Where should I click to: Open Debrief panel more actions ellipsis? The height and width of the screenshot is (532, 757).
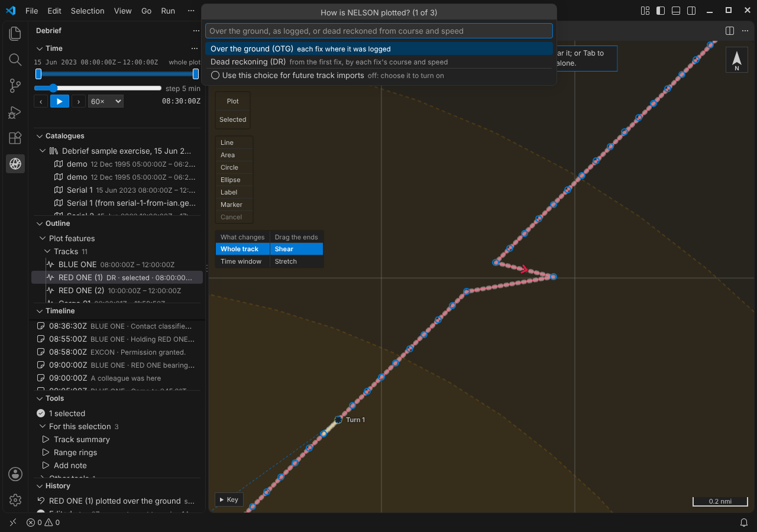pyautogui.click(x=196, y=31)
